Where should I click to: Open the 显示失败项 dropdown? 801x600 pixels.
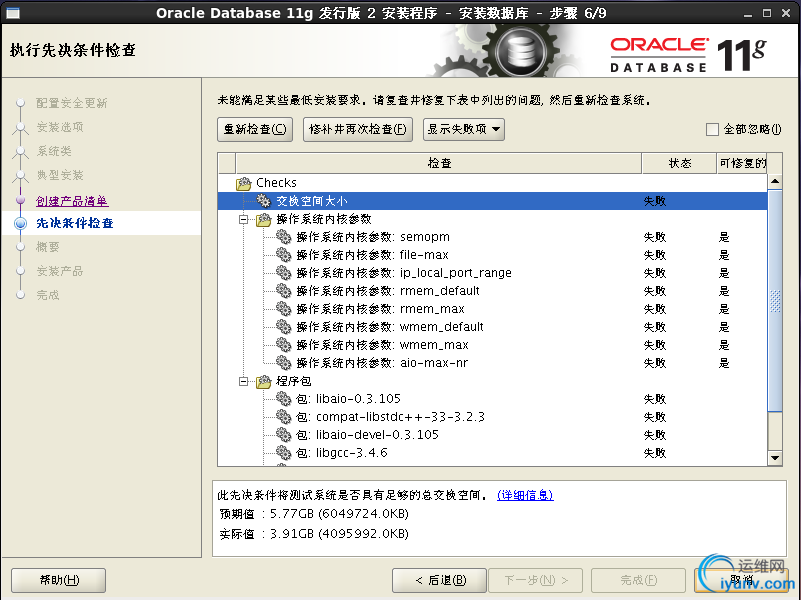click(464, 129)
